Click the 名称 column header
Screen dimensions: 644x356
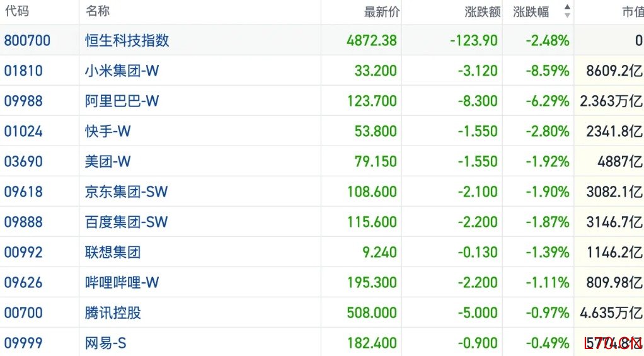coord(97,11)
